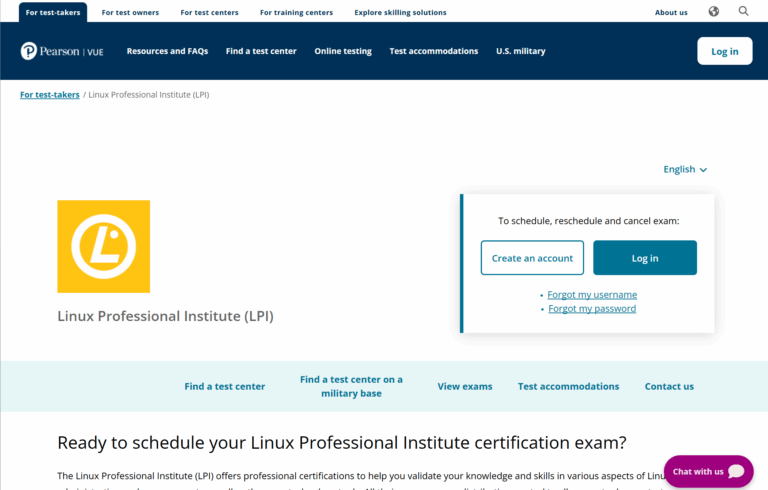The image size is (768, 490).
Task: Click the Ready to schedule heading
Action: click(342, 443)
